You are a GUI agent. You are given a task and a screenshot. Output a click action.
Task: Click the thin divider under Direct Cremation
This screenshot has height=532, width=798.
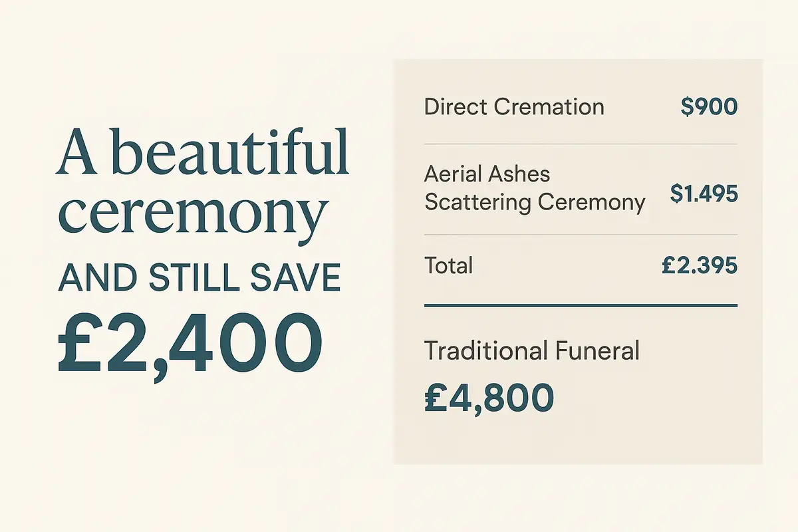click(x=581, y=144)
